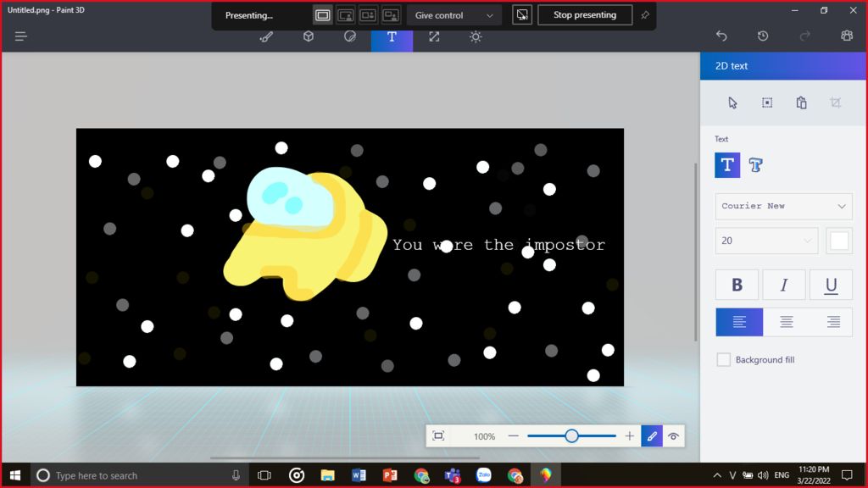Open the font size 20 dropdown
The image size is (868, 488).
tap(766, 241)
